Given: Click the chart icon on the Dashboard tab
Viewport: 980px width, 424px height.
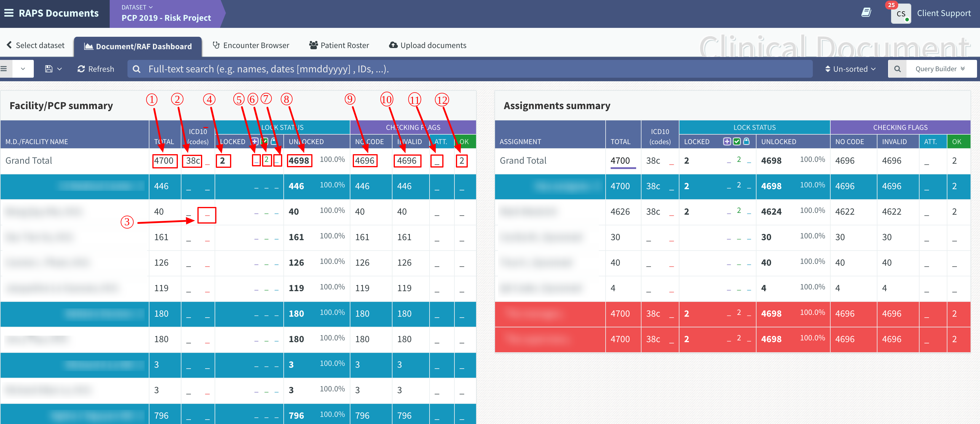Looking at the screenshot, I should (x=89, y=47).
